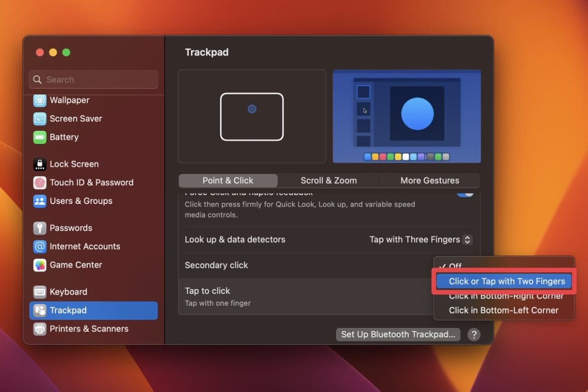Viewport: 588px width, 392px height.
Task: Select Click in Bottom-Right Corner
Action: pyautogui.click(x=505, y=296)
